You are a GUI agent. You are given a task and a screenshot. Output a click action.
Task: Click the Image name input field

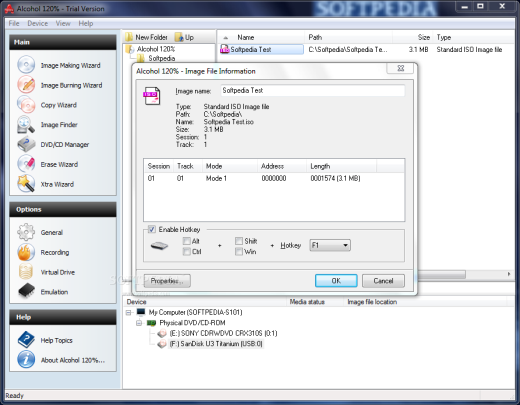tap(313, 90)
